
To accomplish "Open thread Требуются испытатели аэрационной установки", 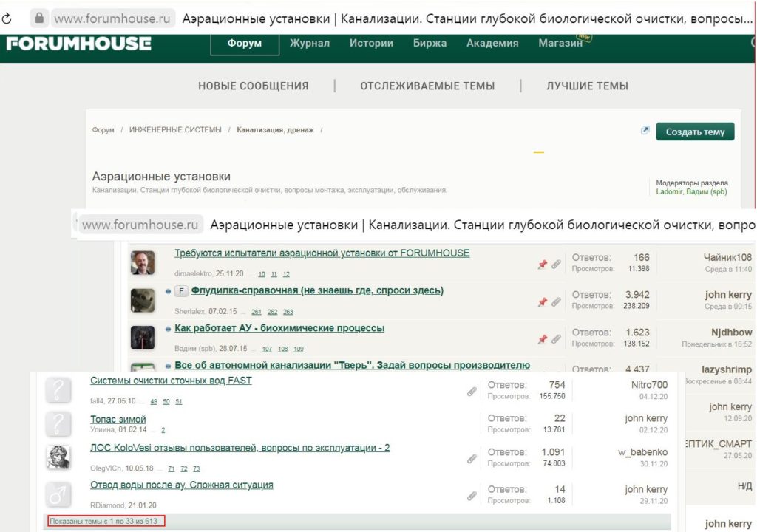I will pos(322,253).
